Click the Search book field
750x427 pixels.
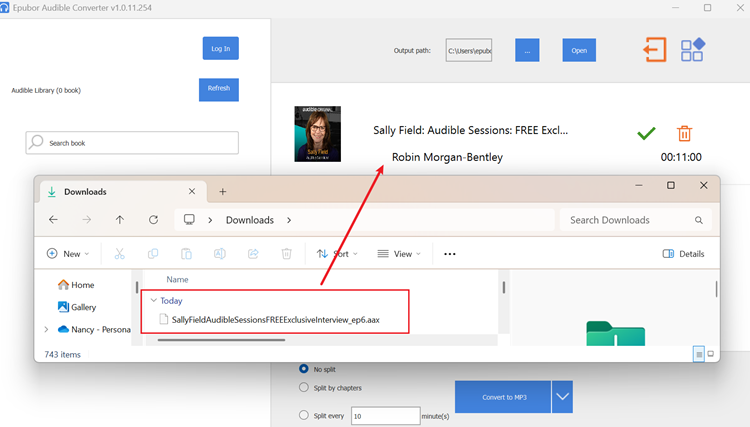[132, 143]
